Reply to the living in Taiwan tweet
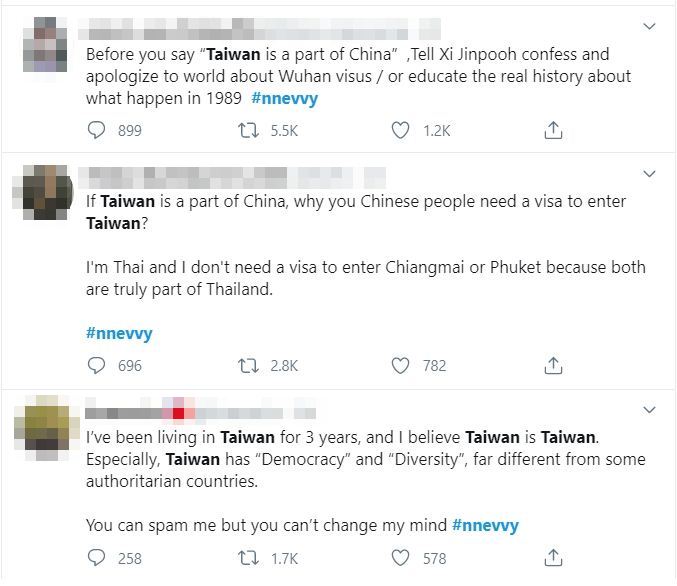Screen dimensions: 677x586 (97, 558)
